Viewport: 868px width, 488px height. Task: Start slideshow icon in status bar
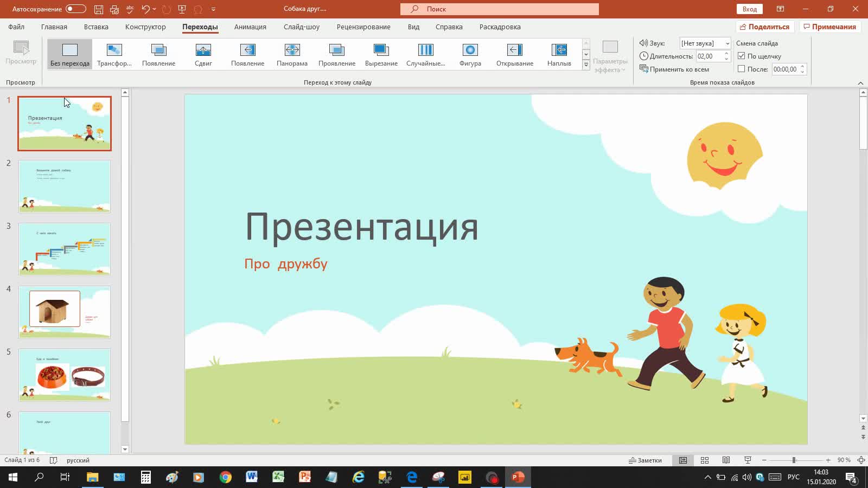pyautogui.click(x=748, y=460)
